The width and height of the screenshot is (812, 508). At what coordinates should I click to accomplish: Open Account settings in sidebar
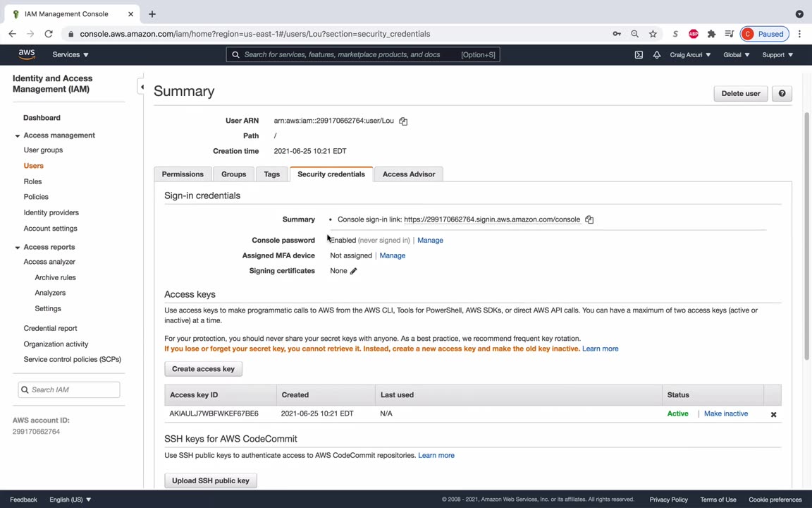51,229
